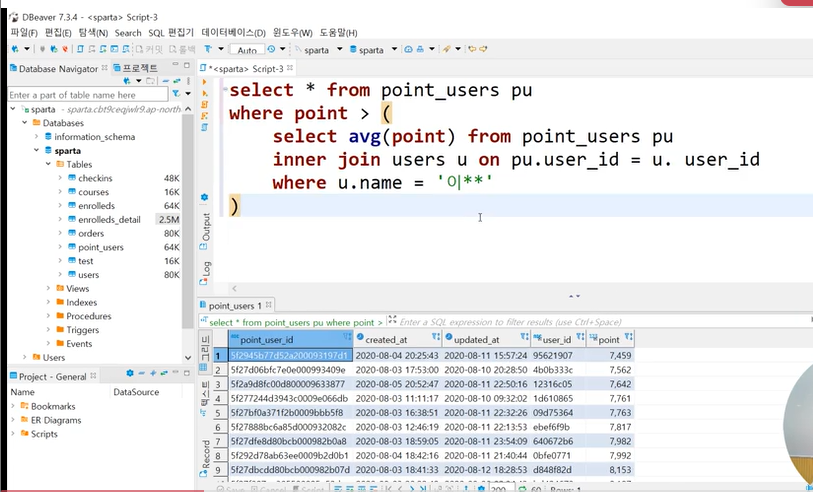Collapse the Databases folder
813x492 pixels.
tap(24, 123)
